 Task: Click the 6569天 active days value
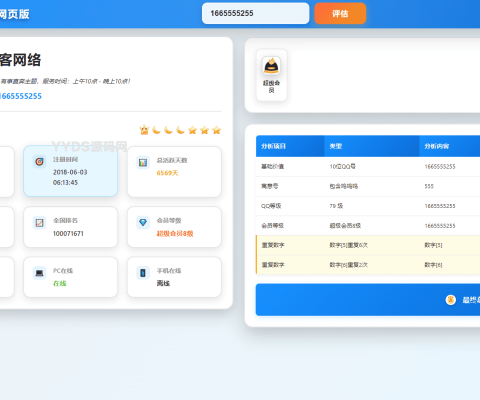[167, 173]
